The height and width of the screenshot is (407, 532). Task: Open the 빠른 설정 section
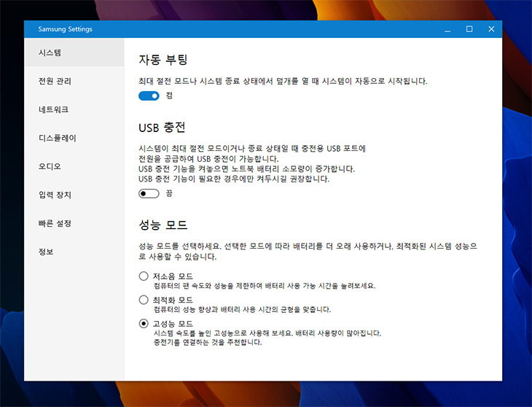click(74, 223)
